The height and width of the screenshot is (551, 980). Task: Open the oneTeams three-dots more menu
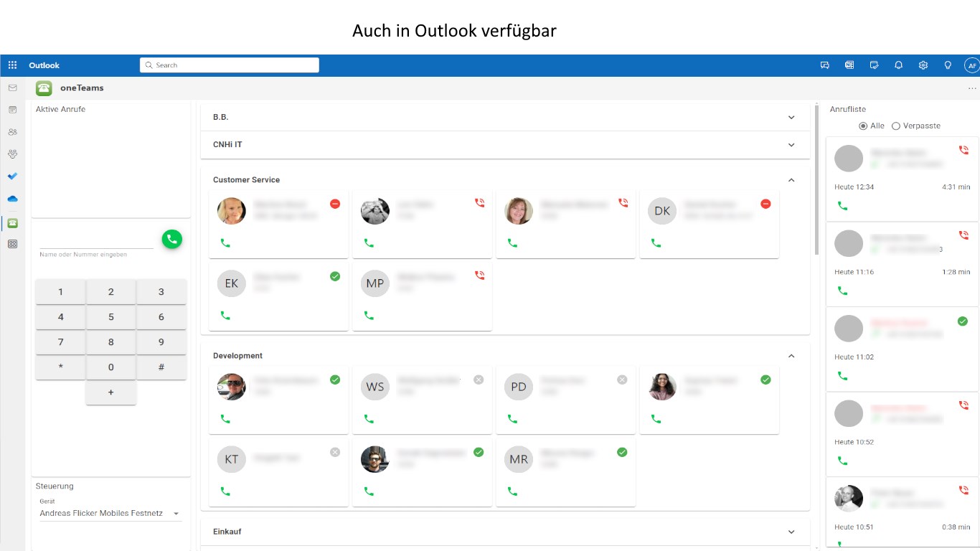click(x=972, y=88)
